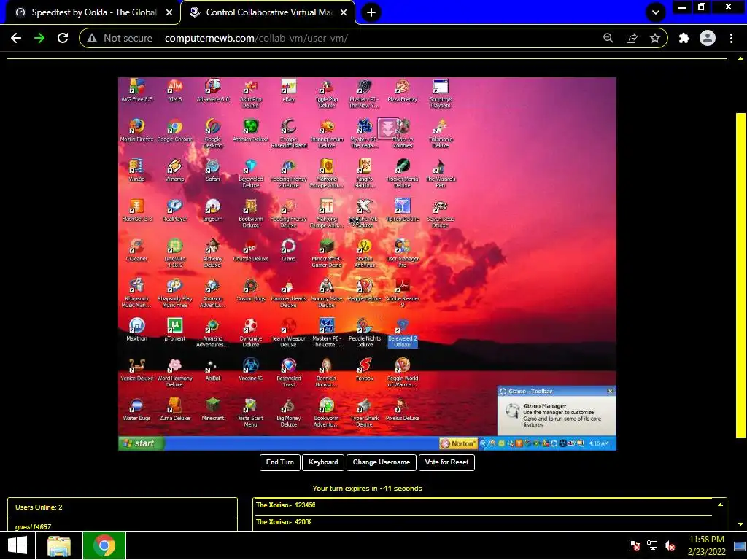Click Norton button in XP taskbar
This screenshot has height=560, width=747.
[458, 444]
